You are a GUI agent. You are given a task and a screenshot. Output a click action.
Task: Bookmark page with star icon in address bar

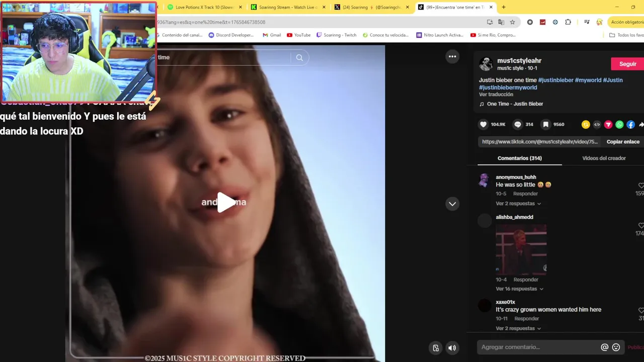pos(512,22)
